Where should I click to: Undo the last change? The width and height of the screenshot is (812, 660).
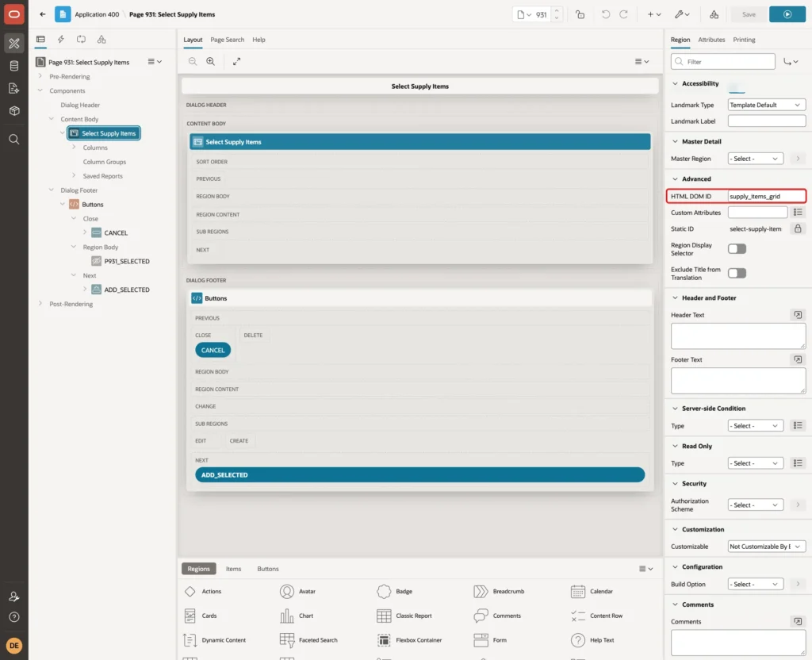tap(605, 14)
